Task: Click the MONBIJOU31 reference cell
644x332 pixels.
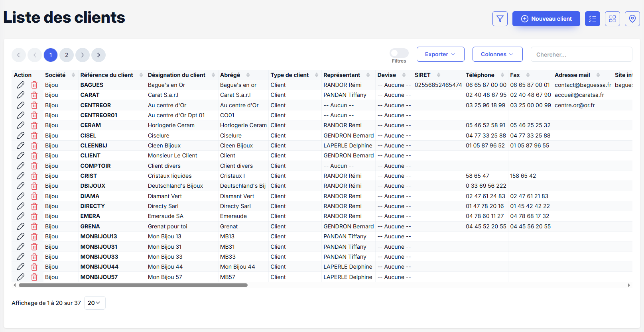Action: coord(99,247)
